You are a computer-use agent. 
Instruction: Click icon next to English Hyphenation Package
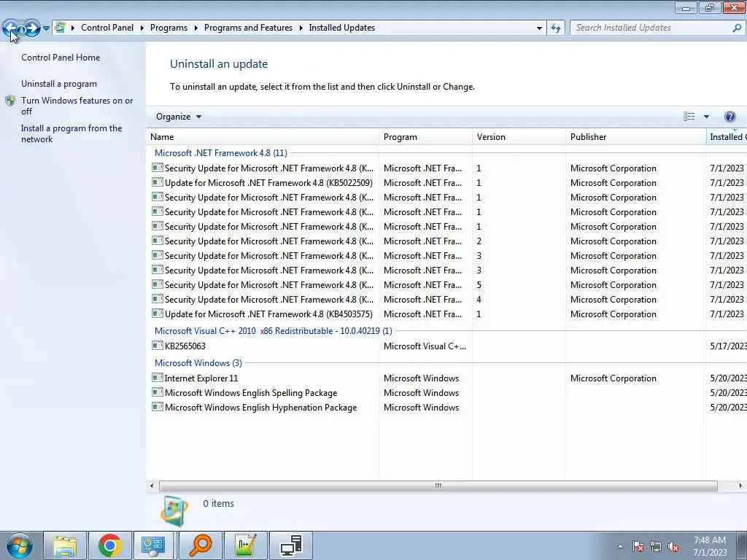pyautogui.click(x=158, y=407)
